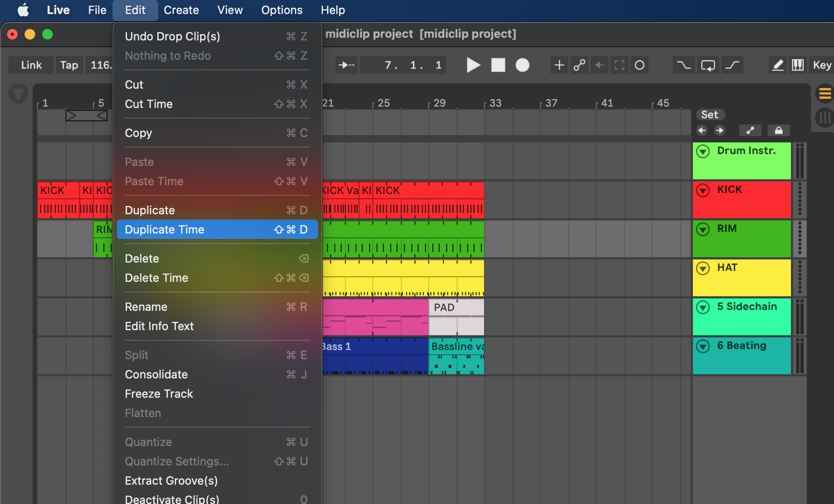The image size is (834, 504).
Task: Select Consolidate in the Edit menu
Action: click(156, 374)
